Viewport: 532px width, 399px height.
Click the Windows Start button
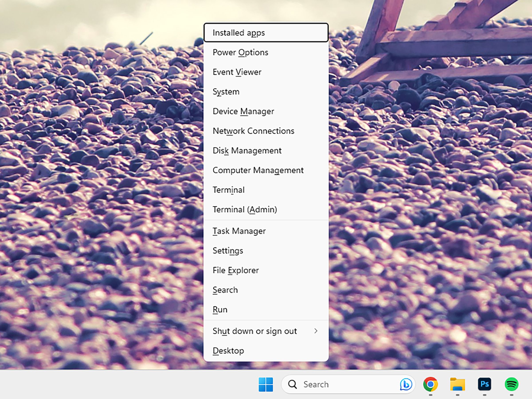(x=266, y=384)
